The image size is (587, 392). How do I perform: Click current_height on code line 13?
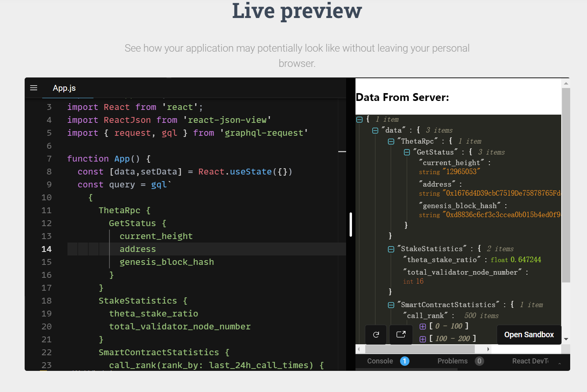(156, 236)
